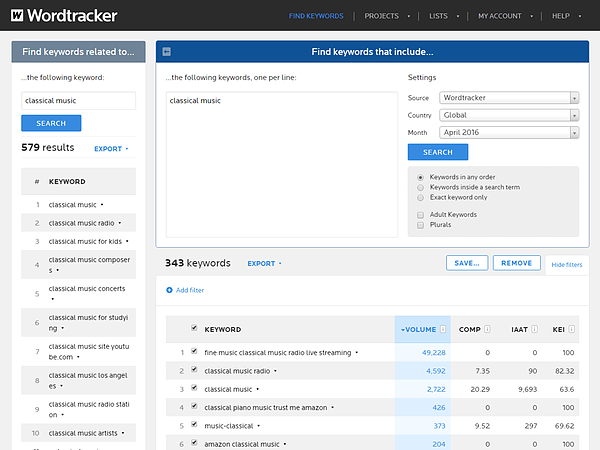Focus the related keyword input field
600x450 pixels.
pos(78,101)
